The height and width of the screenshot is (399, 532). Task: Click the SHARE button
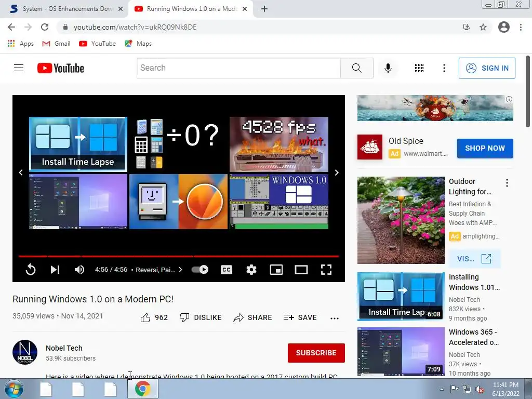click(253, 317)
